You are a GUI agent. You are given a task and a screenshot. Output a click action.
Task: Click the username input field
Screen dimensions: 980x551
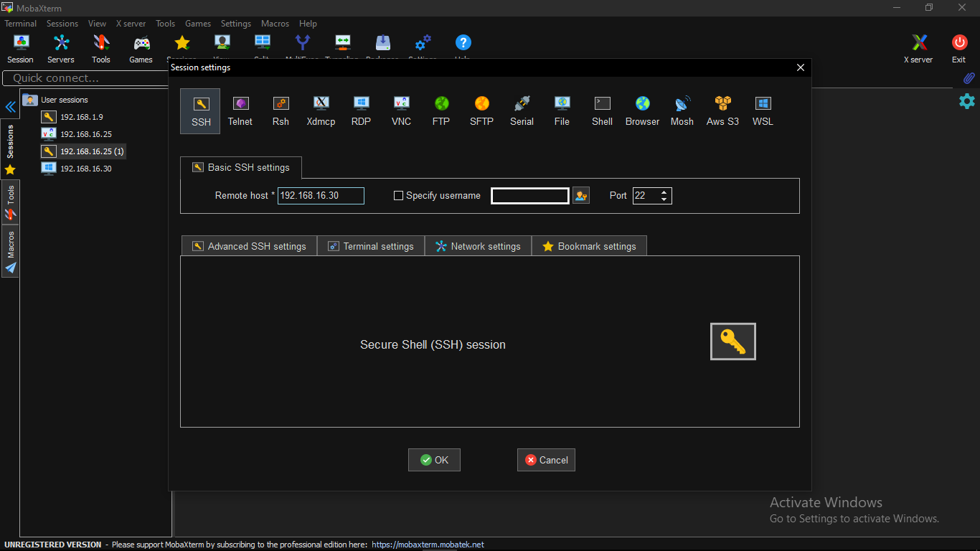point(530,195)
